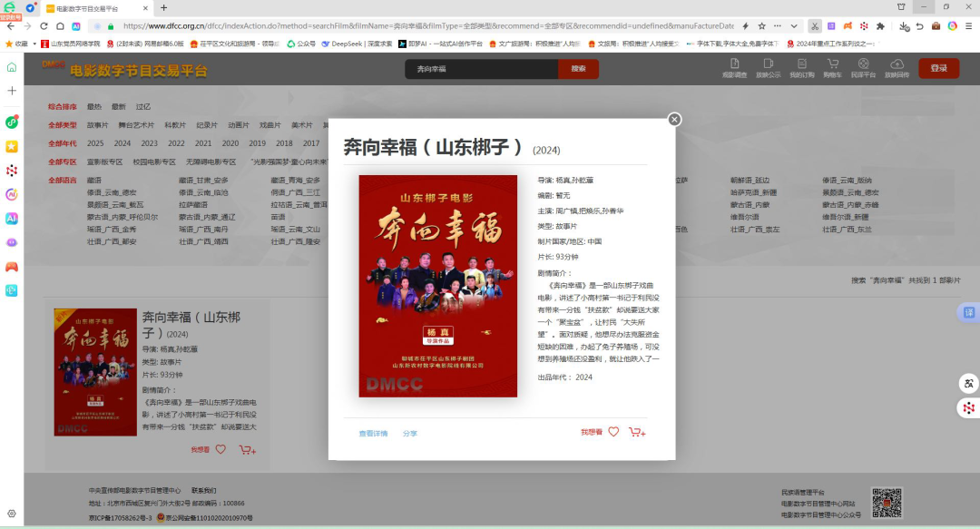This screenshot has width=980, height=529.
Task: Close the 电影数字节目交易平台 tab
Action: click(x=145, y=8)
